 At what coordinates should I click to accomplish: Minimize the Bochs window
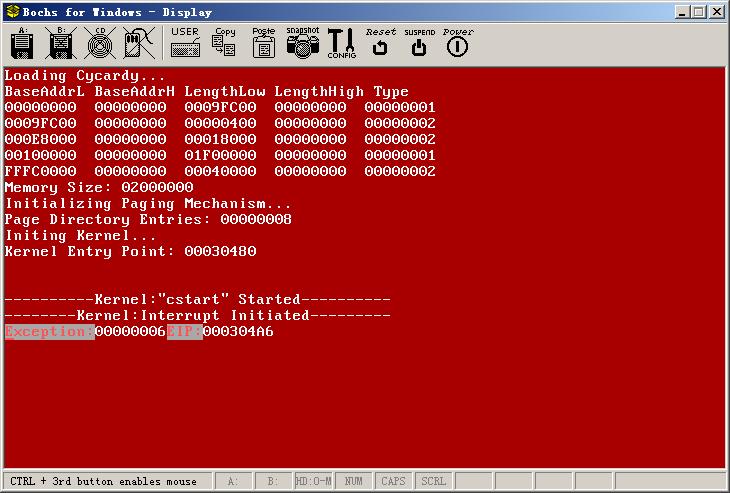[683, 12]
